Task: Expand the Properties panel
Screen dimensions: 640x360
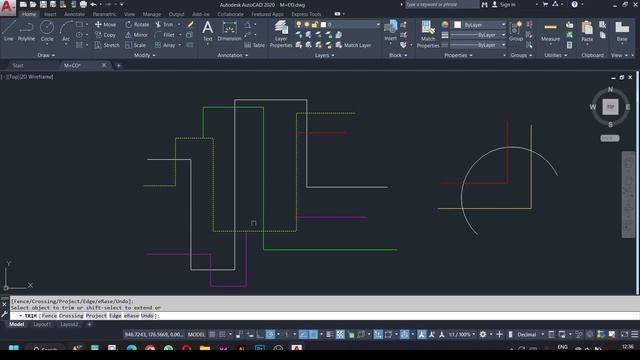Action: tap(458, 55)
